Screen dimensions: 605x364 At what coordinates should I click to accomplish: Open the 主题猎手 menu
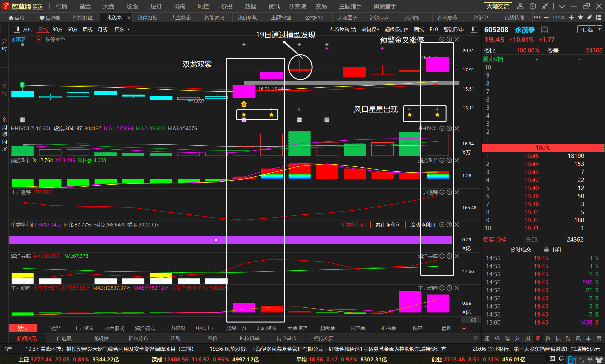[350, 6]
